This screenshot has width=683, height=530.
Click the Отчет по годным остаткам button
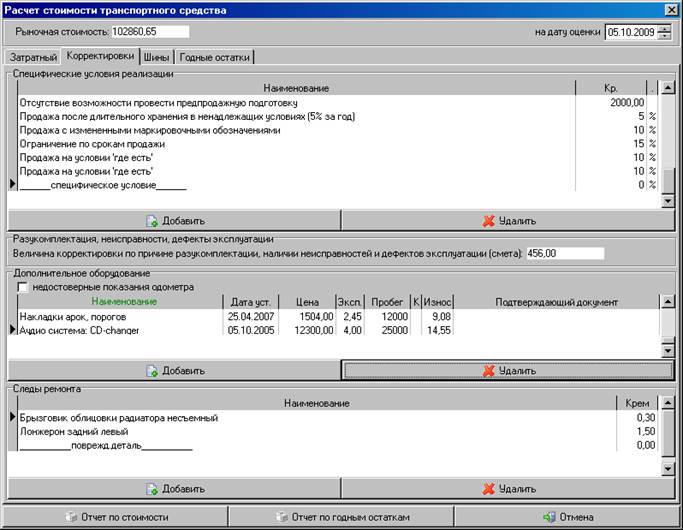(x=341, y=517)
